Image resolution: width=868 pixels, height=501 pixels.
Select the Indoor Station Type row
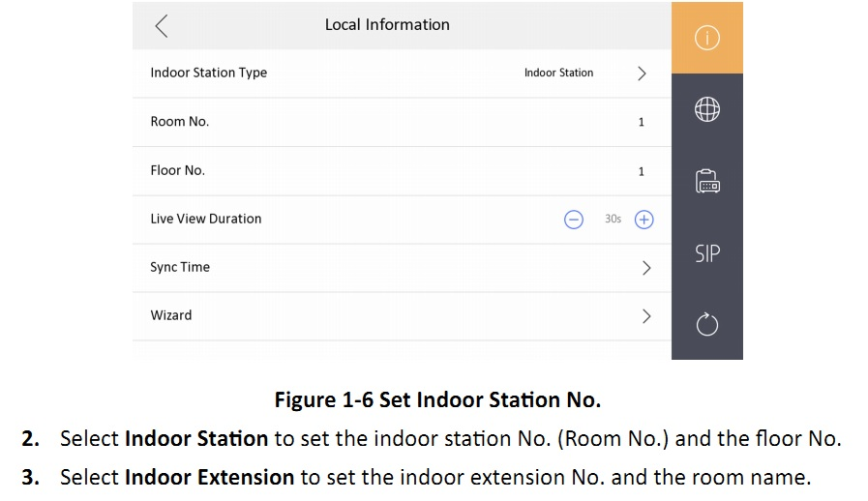tap(402, 74)
